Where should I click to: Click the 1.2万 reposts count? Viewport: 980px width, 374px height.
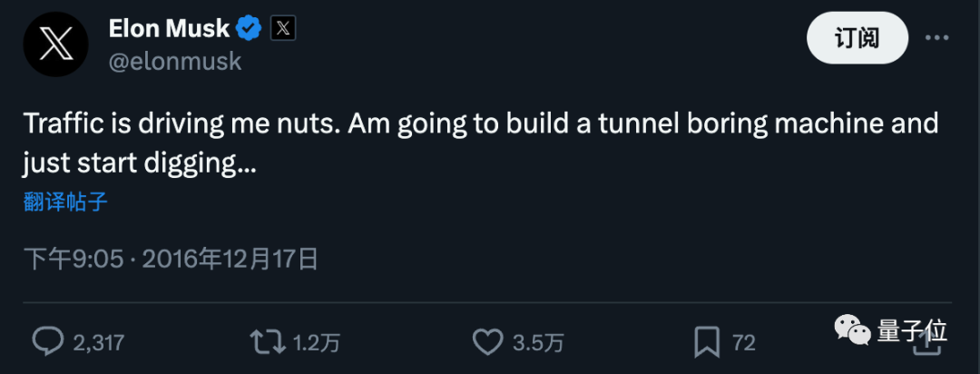(x=316, y=342)
